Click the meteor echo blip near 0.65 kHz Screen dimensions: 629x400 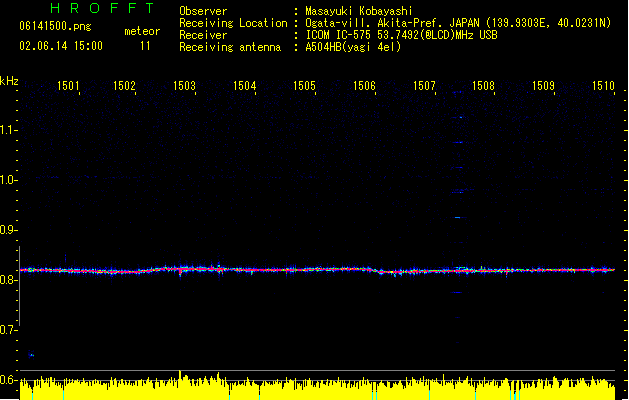(x=31, y=354)
